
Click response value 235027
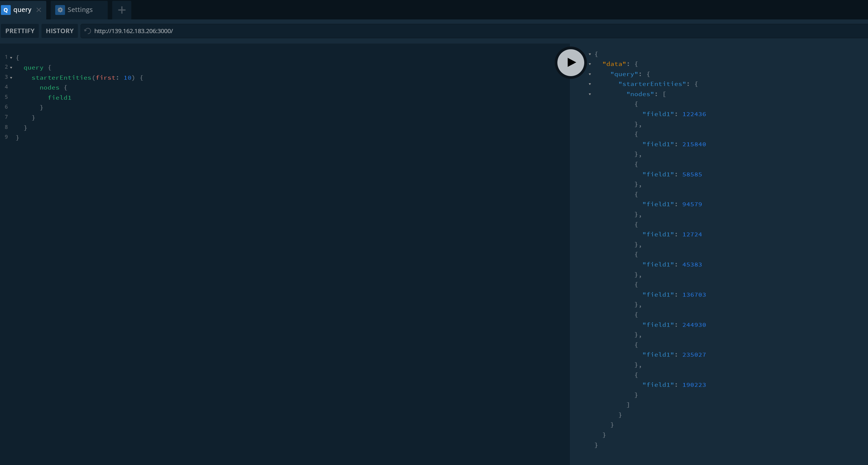(694, 355)
